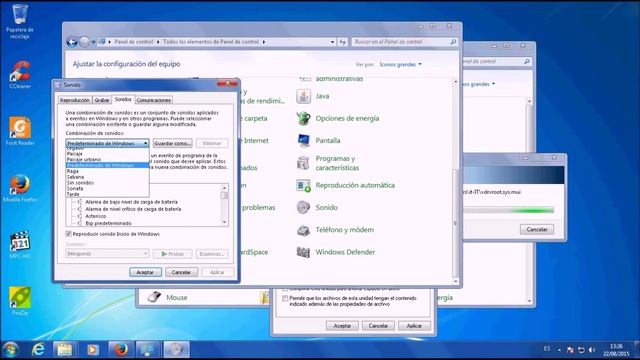Viewport: 640px width, 360px height.
Task: Launch Foxit Reader desktop shortcut
Action: pos(20,131)
